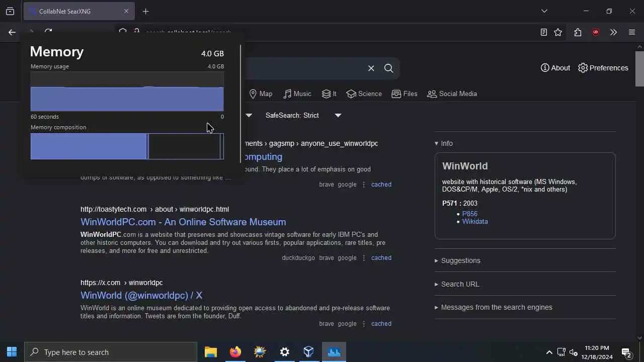644x362 pixels.
Task: Open the uBlock Origin extension icon
Action: 596,32
